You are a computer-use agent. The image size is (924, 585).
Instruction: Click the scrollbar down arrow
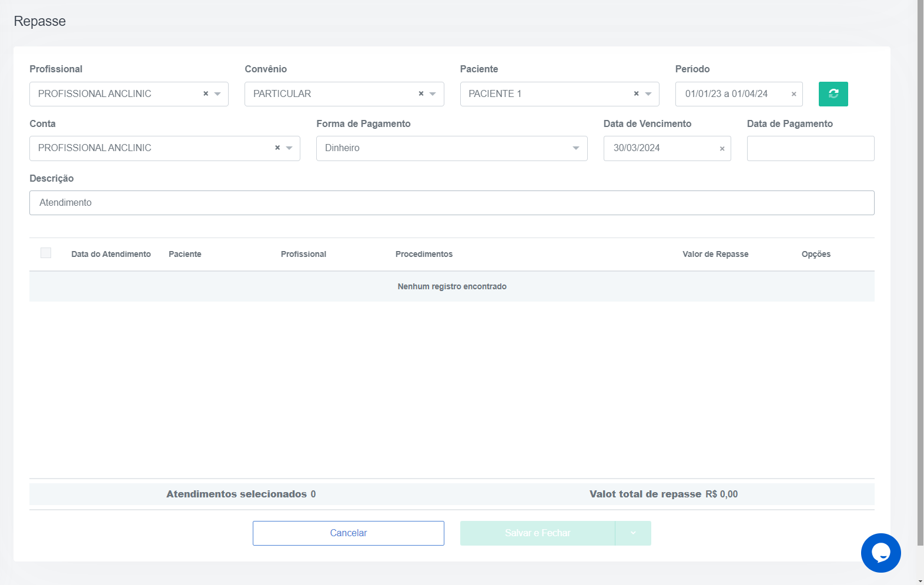[x=920, y=581]
